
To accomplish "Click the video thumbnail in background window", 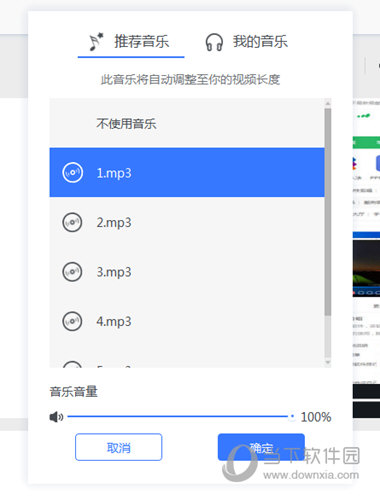I will click(x=366, y=268).
